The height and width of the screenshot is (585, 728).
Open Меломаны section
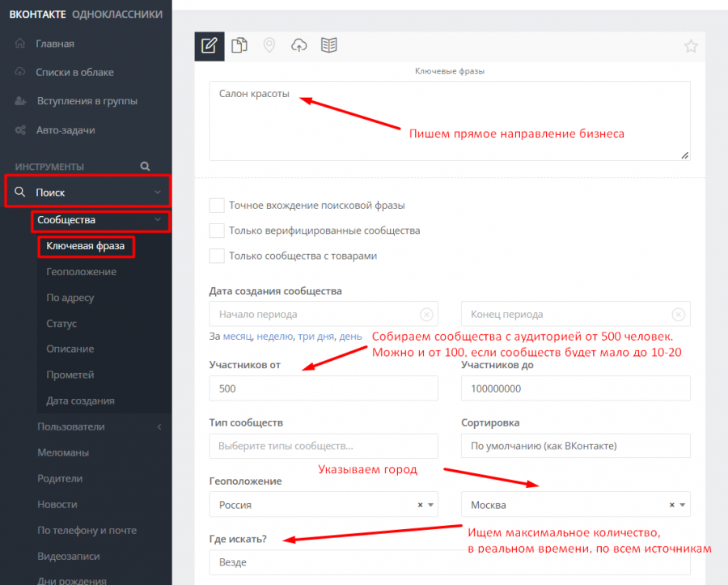(x=63, y=452)
